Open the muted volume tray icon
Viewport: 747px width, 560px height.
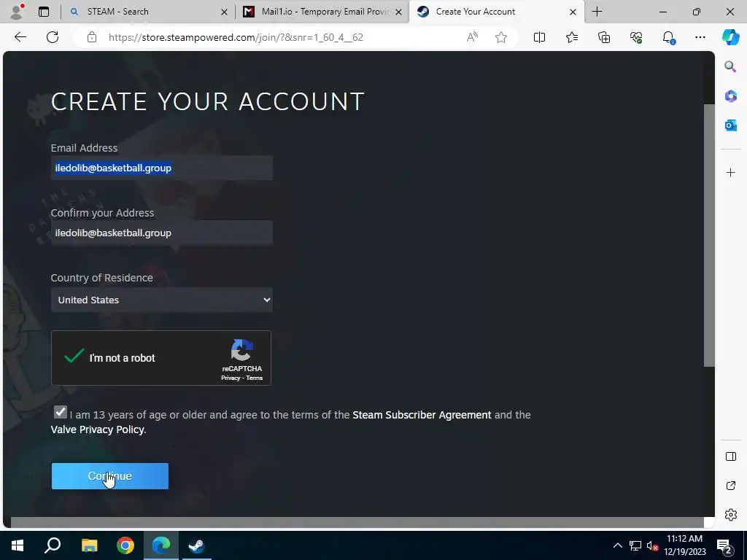652,545
